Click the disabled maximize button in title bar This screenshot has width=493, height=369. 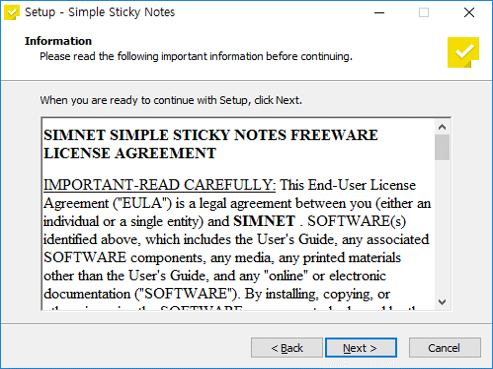[424, 13]
